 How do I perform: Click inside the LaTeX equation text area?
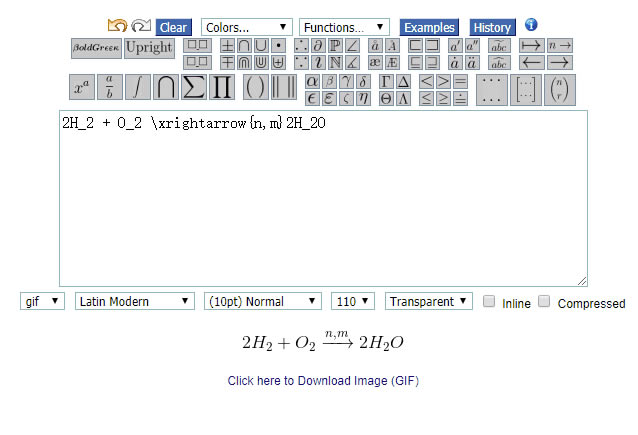click(323, 198)
